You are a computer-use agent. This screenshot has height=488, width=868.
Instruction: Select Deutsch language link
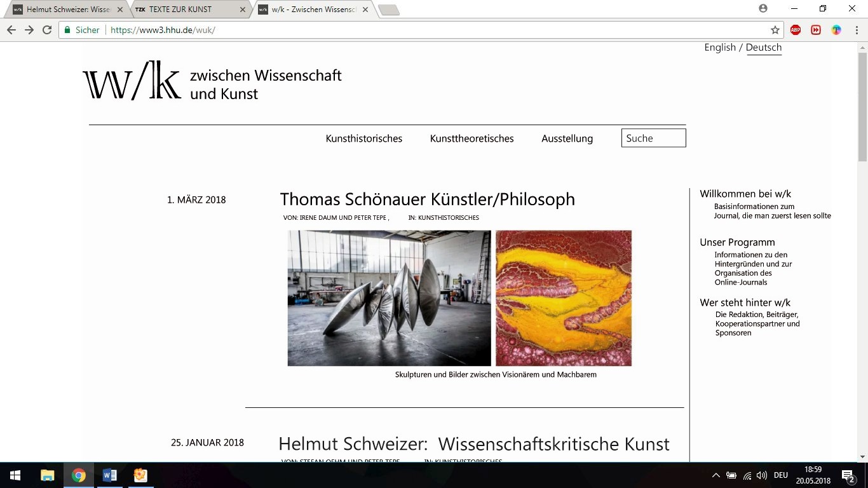[764, 48]
